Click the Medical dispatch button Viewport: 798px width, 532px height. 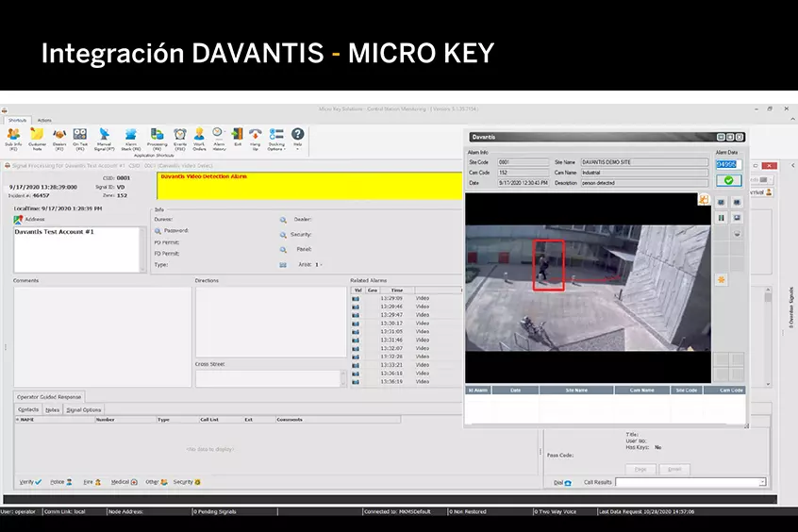click(x=125, y=482)
